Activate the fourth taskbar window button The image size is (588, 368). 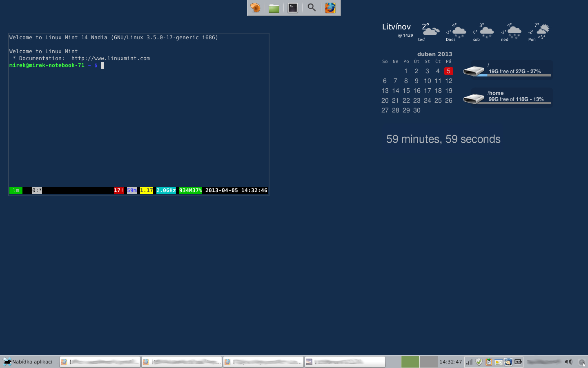[x=345, y=362]
